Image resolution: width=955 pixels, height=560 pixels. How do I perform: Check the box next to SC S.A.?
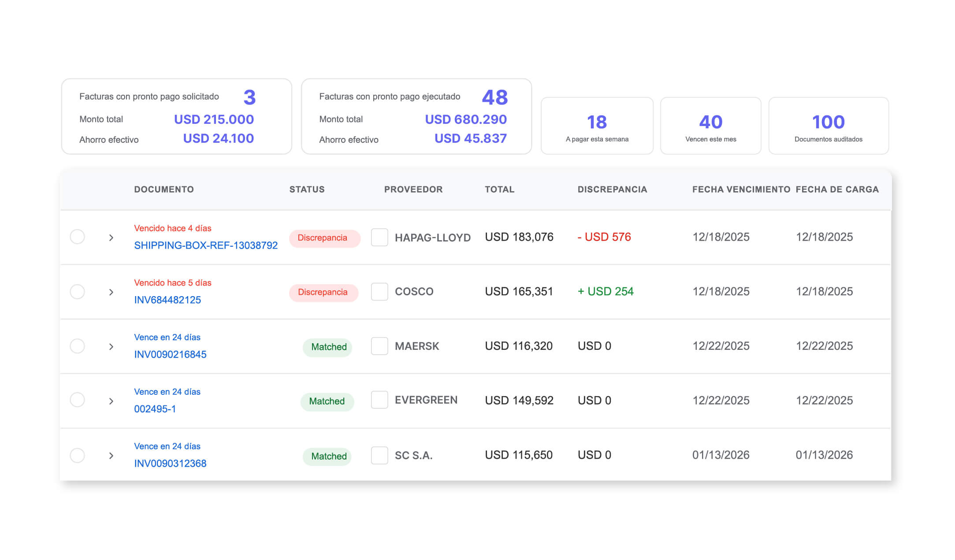(x=379, y=455)
